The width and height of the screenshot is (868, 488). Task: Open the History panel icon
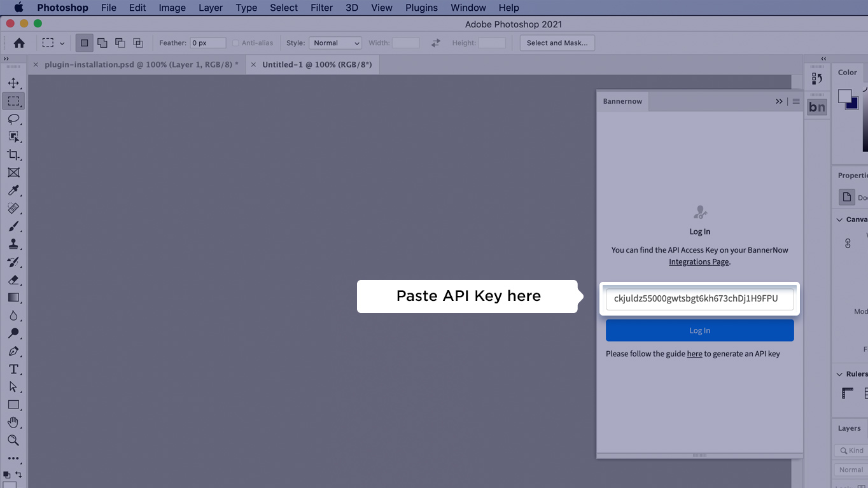pyautogui.click(x=817, y=79)
